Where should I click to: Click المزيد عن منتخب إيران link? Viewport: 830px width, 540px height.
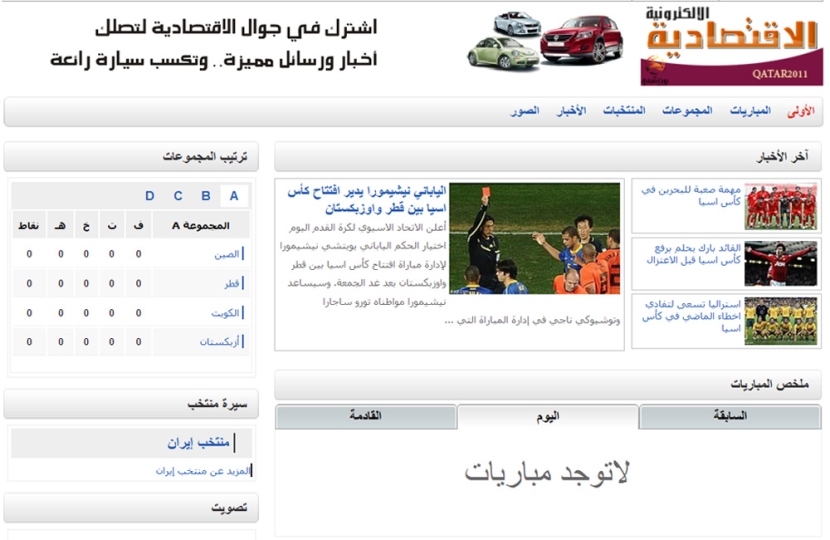203,471
